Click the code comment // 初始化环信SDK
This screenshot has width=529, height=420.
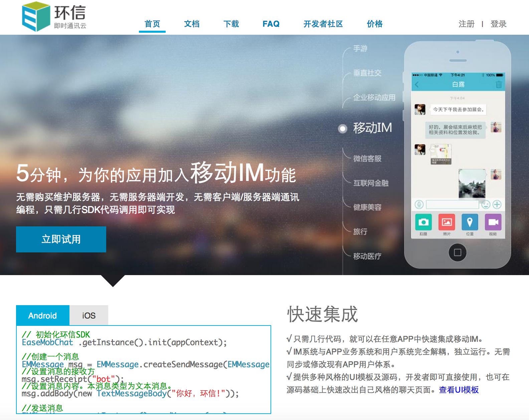tap(56, 335)
